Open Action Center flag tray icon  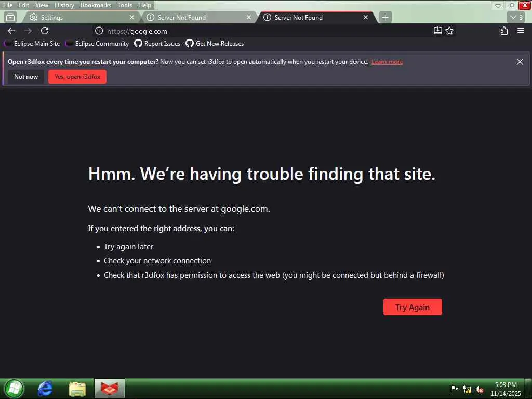(454, 389)
